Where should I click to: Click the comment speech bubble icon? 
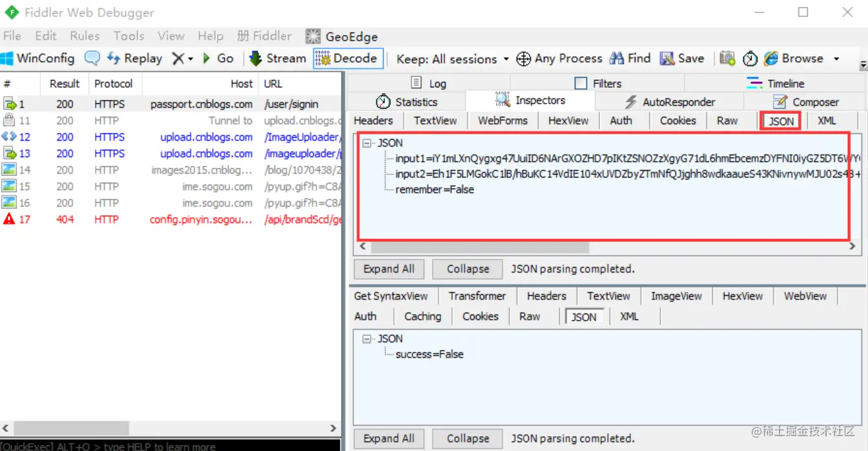(93, 58)
